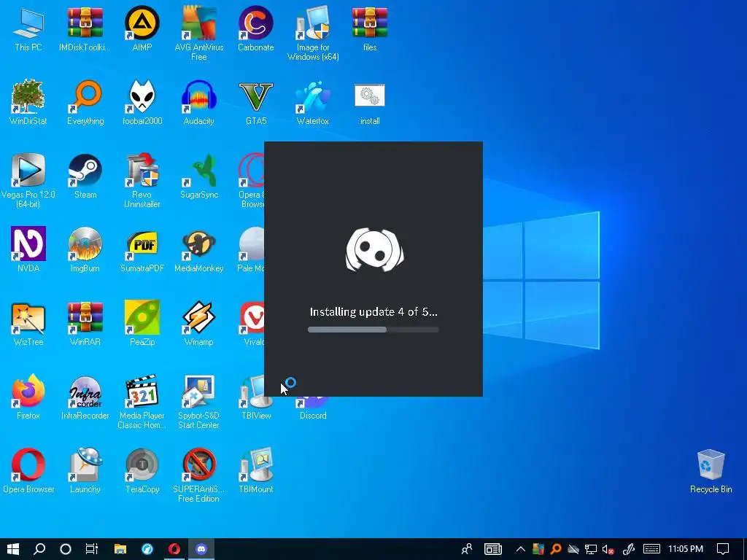
Task: Select the AIMP shortcut icon
Action: tap(142, 23)
